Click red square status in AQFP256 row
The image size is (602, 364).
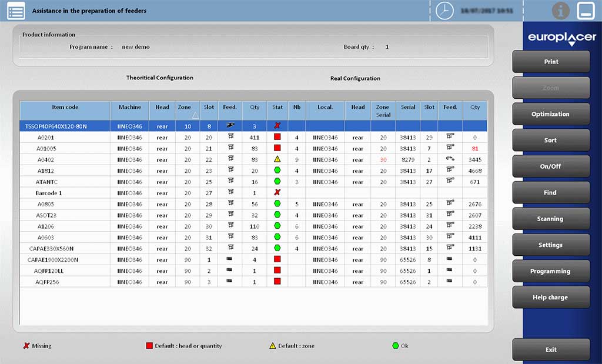click(277, 282)
